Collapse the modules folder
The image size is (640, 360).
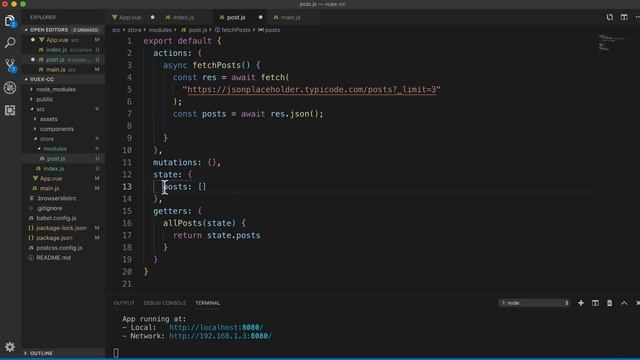coord(55,149)
